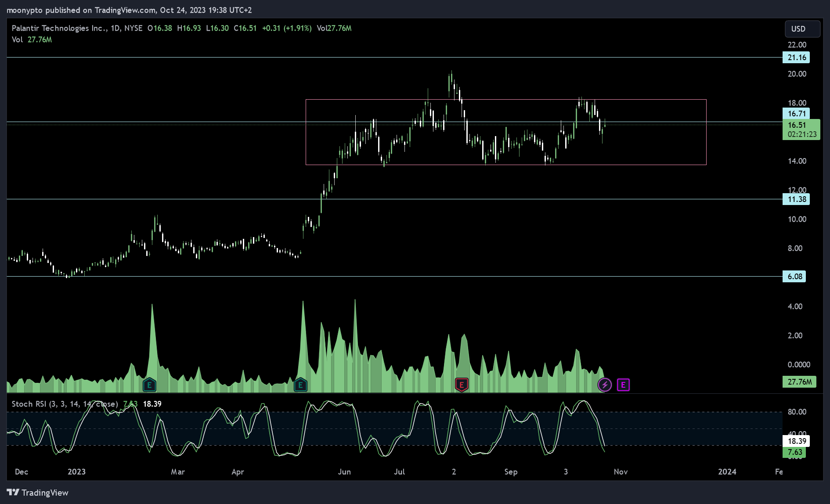Click the earnings E marker near February 2023
The image size is (830, 504).
coord(149,385)
